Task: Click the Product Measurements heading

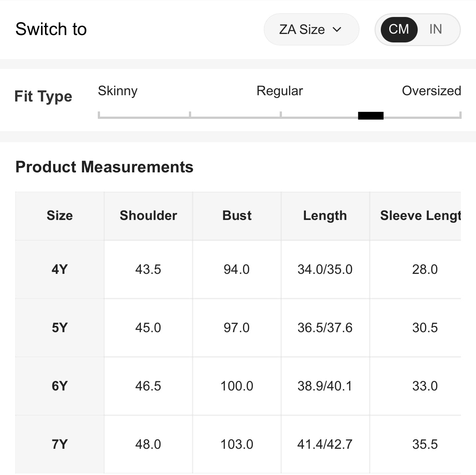Action: pyautogui.click(x=104, y=167)
